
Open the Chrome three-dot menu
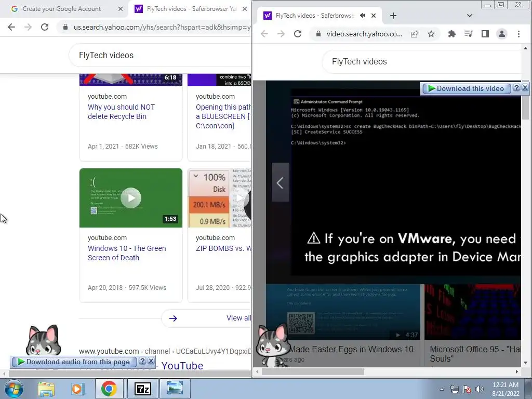pyautogui.click(x=518, y=34)
